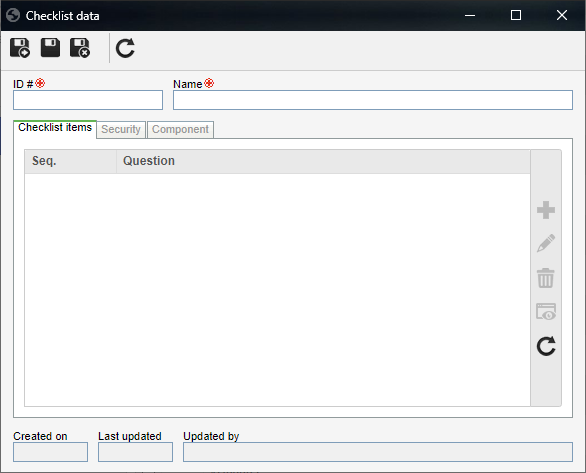The width and height of the screenshot is (586, 473).
Task: Click into the ID # field
Action: coord(88,100)
